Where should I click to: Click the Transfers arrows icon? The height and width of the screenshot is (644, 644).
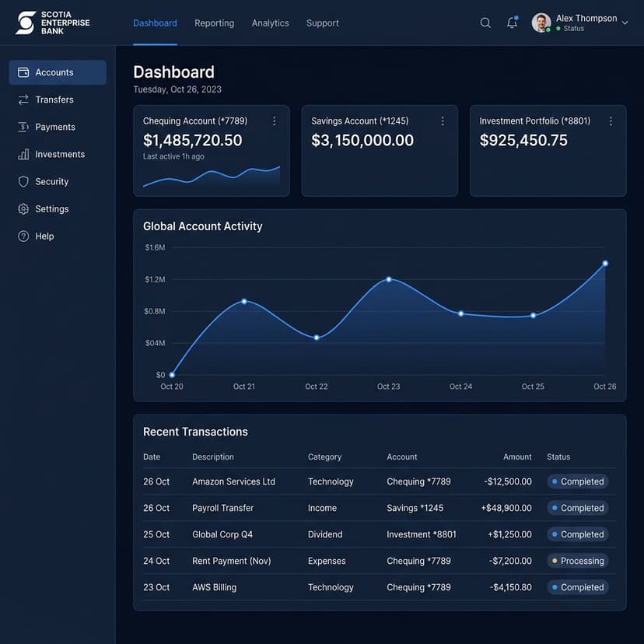click(23, 100)
